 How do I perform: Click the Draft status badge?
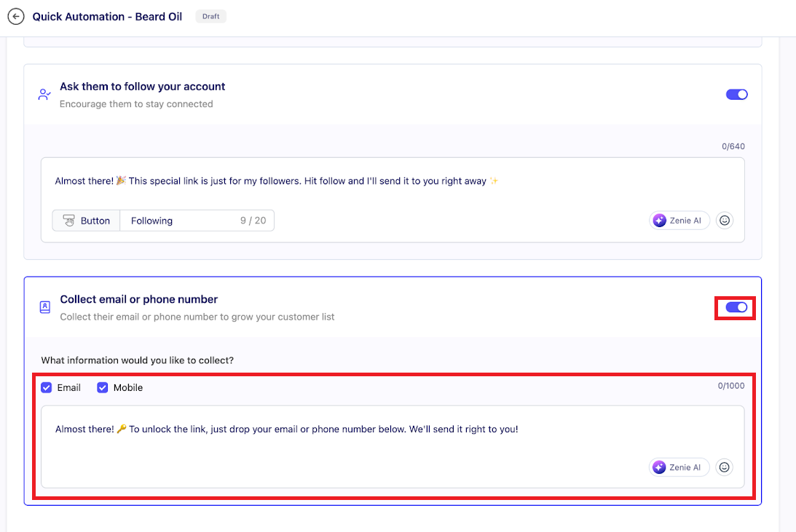click(x=210, y=17)
